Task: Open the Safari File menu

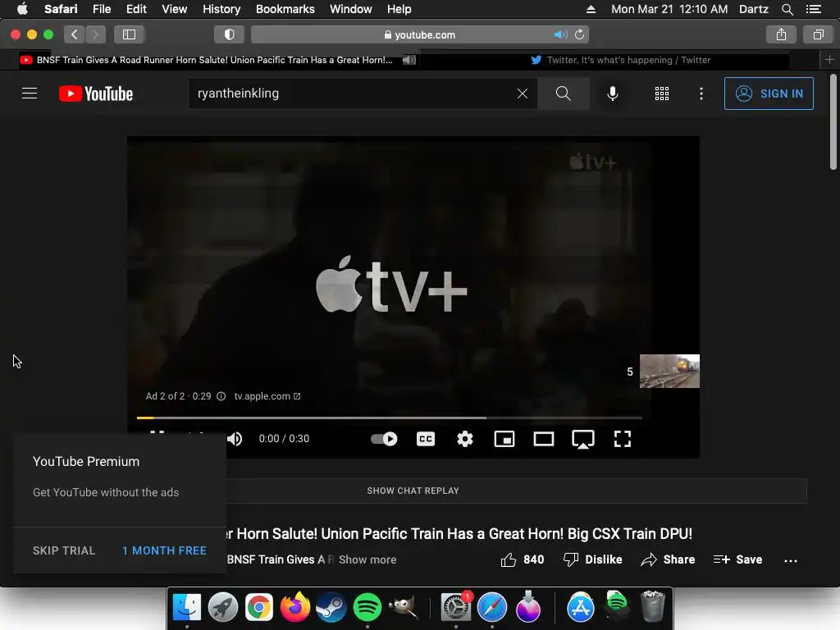Action: 102,9
